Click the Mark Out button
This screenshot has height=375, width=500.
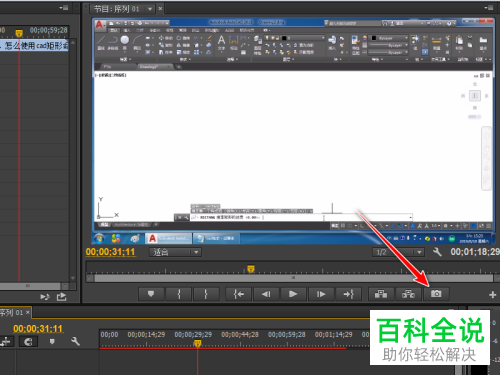pyautogui.click(x=206, y=294)
